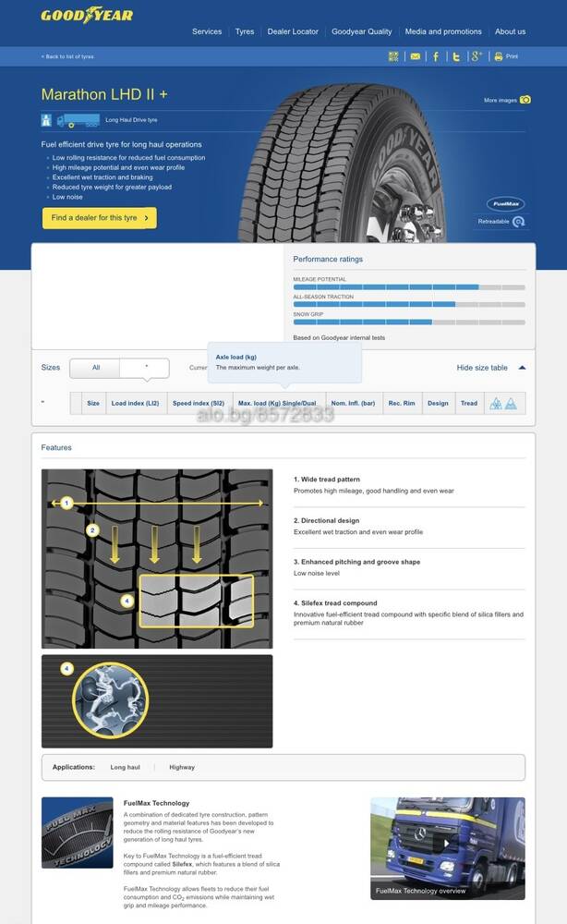Click the highway road icon under title
The width and height of the screenshot is (567, 924).
coord(46,120)
